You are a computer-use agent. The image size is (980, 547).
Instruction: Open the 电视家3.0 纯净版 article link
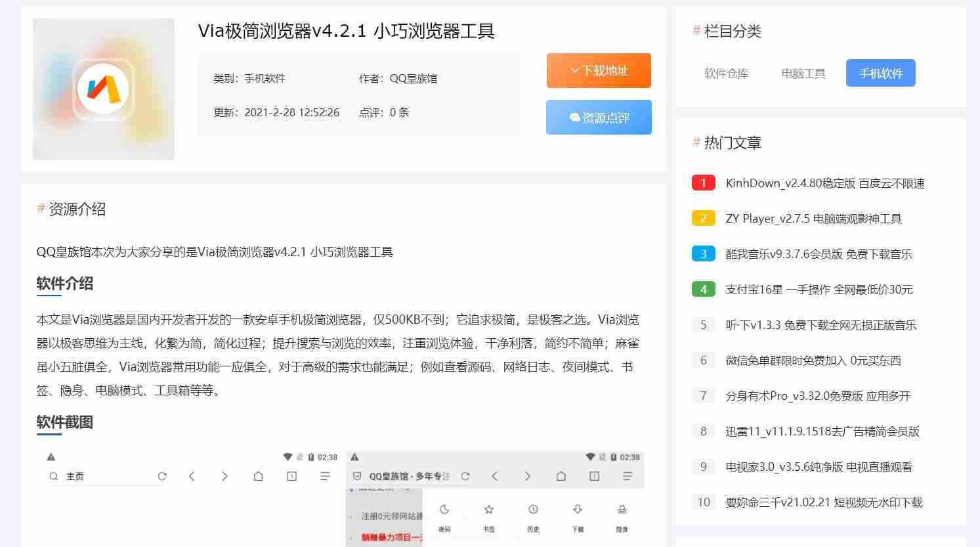(819, 467)
